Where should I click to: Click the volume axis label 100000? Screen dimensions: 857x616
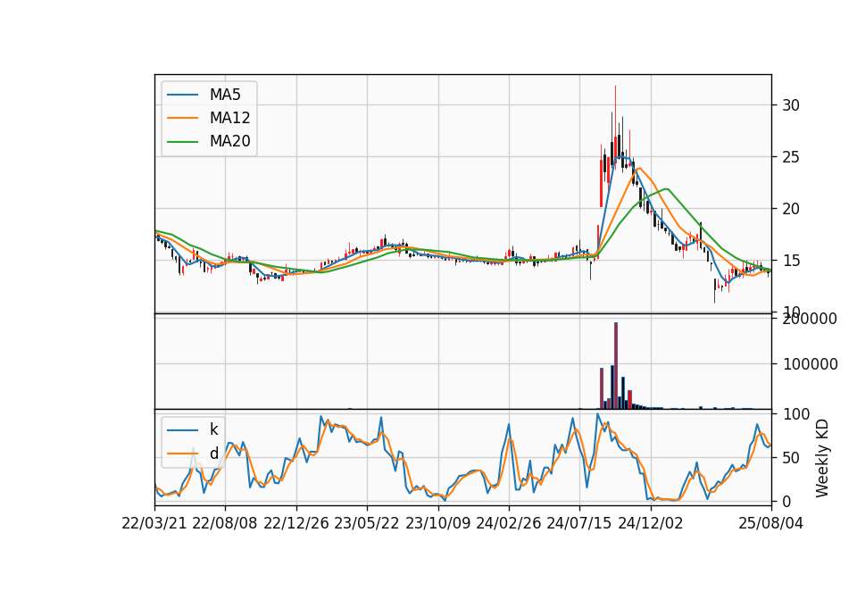[x=810, y=364]
